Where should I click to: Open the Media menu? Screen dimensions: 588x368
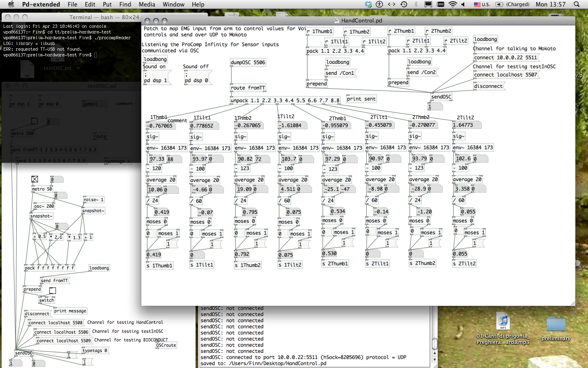pyautogui.click(x=147, y=4)
